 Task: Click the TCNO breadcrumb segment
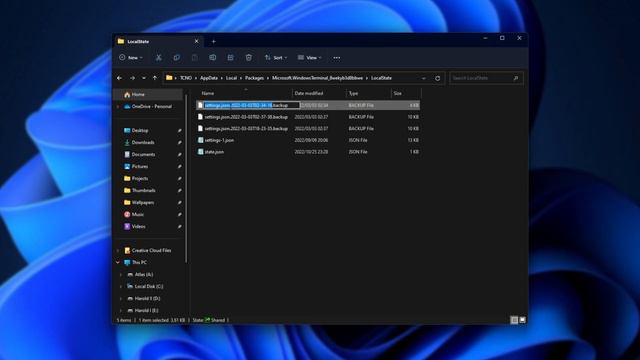186,78
